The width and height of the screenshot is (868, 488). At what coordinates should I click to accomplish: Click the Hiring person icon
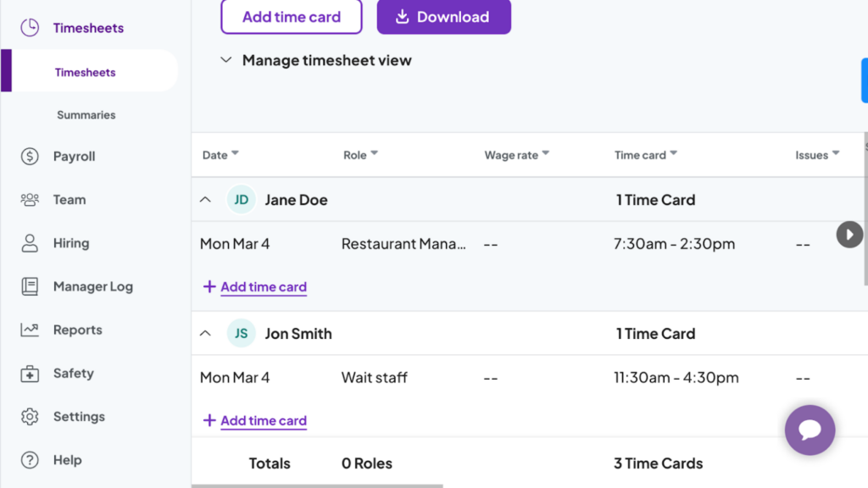pos(29,242)
